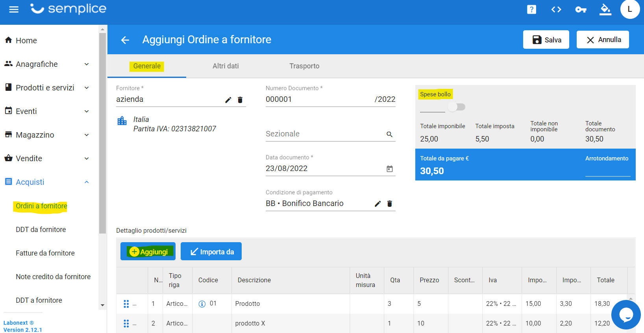Go to Home in sidebar

26,40
